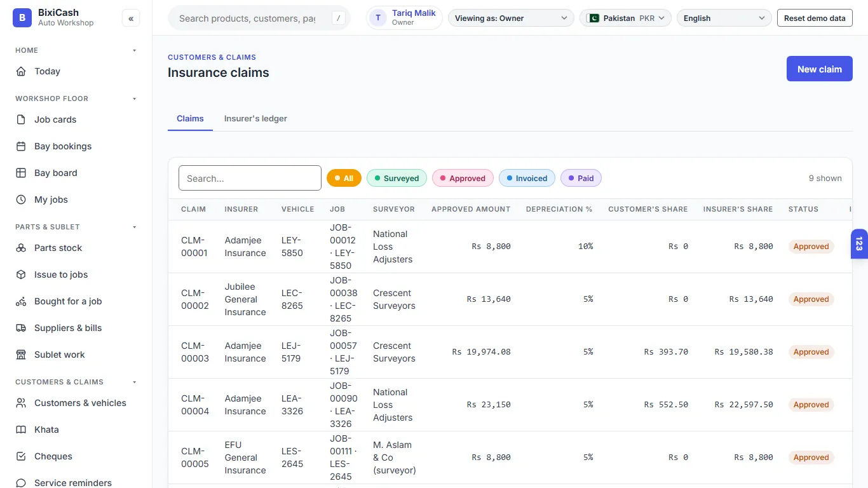This screenshot has width=868, height=488.
Task: Click the Bay board grid icon
Action: [21, 173]
